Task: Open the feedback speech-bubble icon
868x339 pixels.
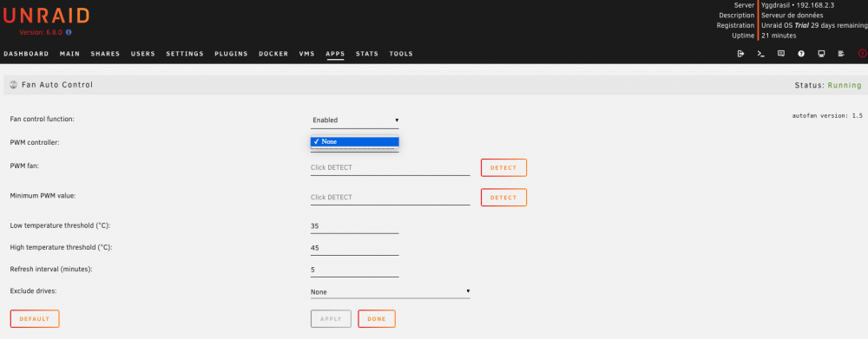Action: pos(781,54)
